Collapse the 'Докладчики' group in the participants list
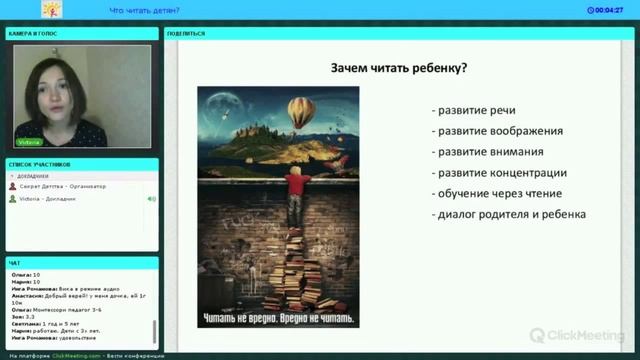Viewport: 640px width, 360px height. 12,176
